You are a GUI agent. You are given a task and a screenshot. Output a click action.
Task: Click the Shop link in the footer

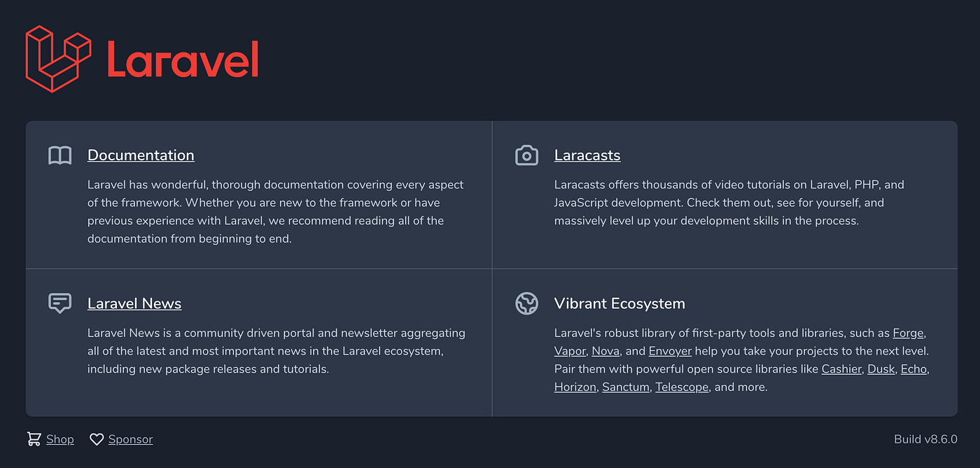(59, 439)
